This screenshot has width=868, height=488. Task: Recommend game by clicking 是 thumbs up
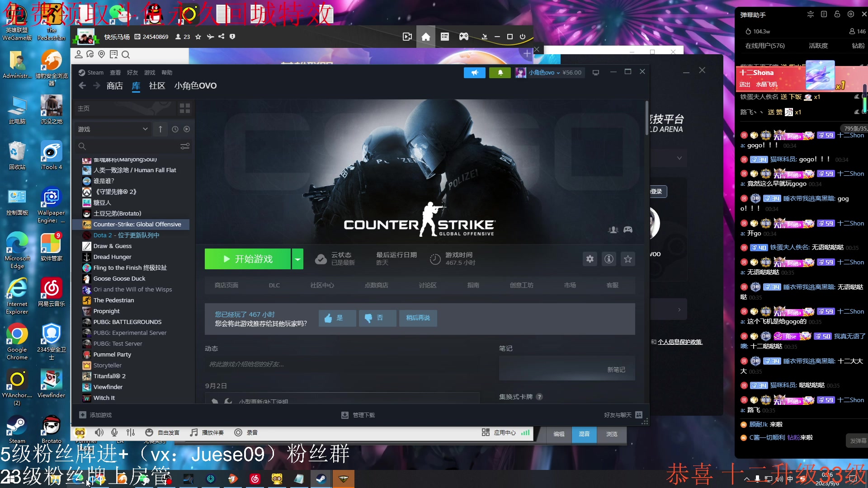point(337,318)
